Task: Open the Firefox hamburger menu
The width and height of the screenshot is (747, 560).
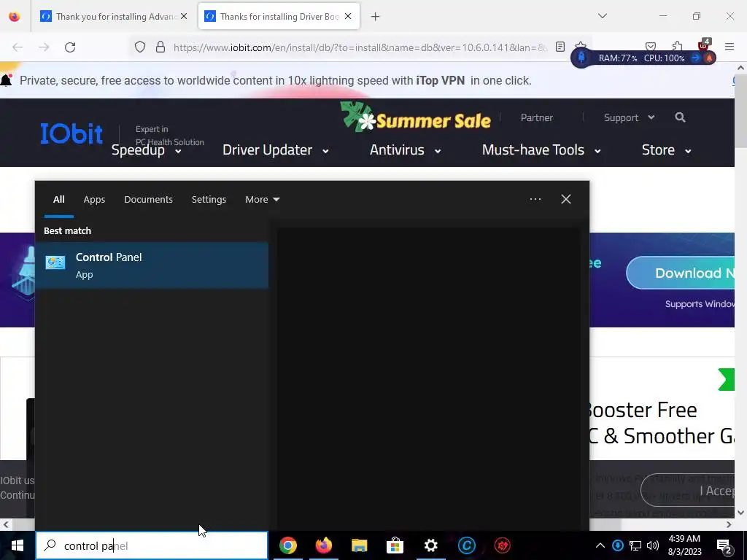Action: pyautogui.click(x=729, y=47)
